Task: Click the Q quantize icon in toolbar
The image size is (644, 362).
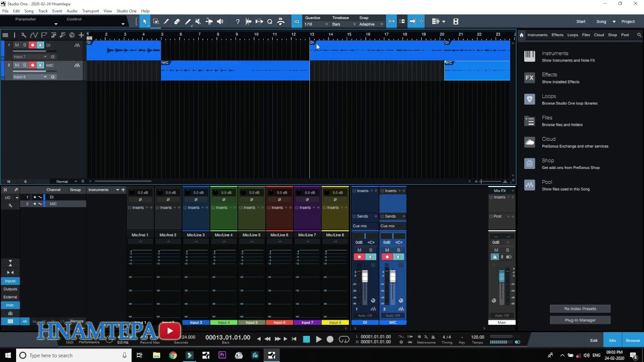Action: coord(270,22)
